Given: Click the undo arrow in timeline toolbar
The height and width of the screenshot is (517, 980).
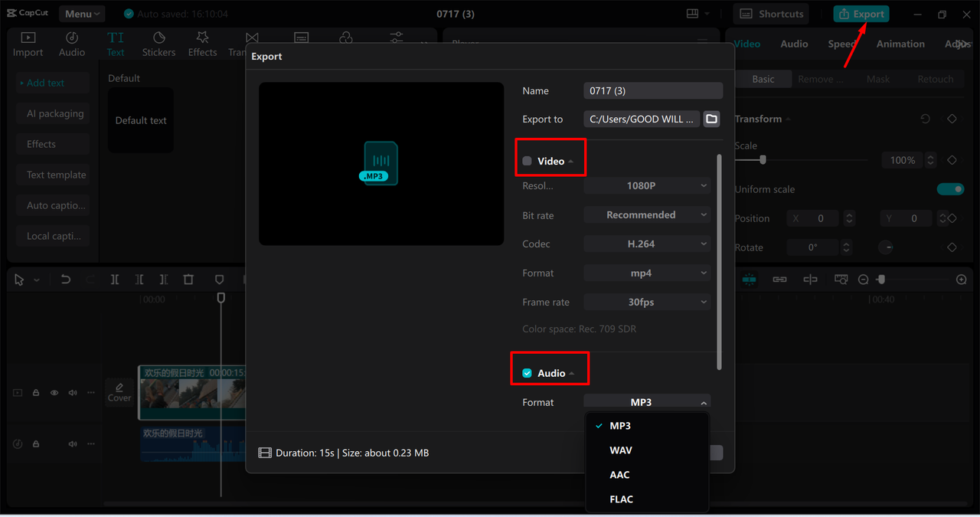Looking at the screenshot, I should coord(66,280).
